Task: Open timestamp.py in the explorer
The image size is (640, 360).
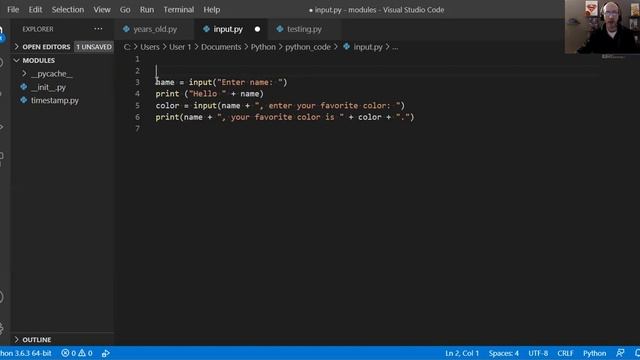Action: tap(55, 100)
